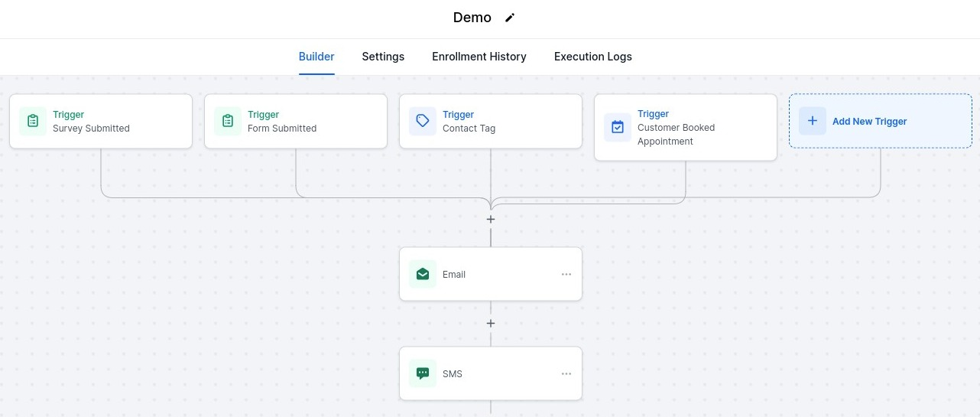Open the Email action's three-dot menu

(x=566, y=274)
